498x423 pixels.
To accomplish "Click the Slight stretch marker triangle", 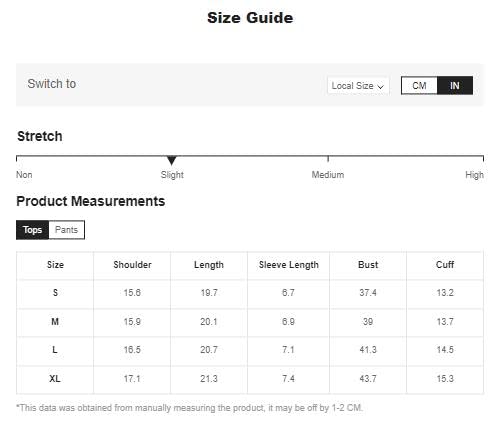I will coord(171,161).
